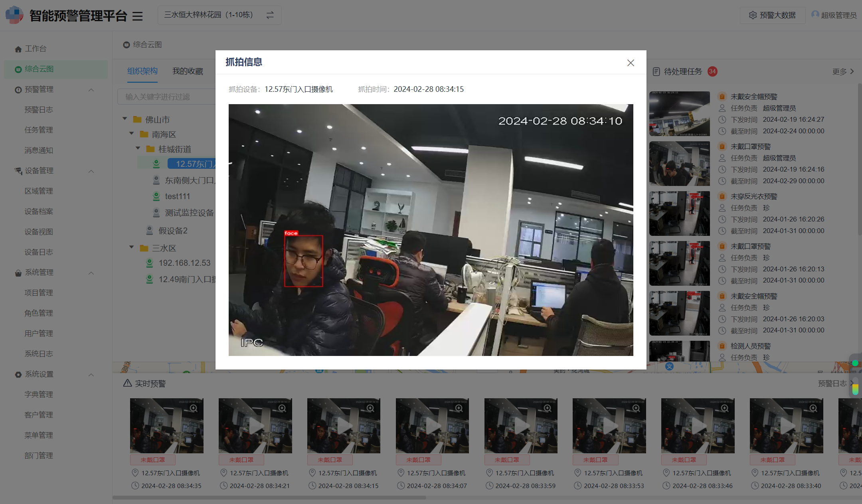Click the 超级管理员 user avatar
Viewport: 862px width, 504px height.
pos(815,15)
